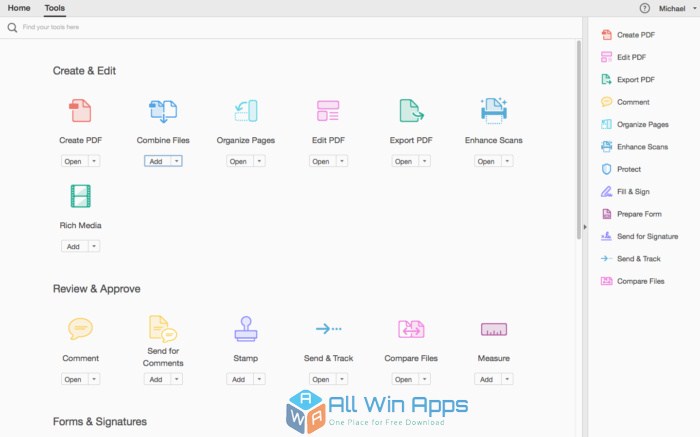Click the Stamp tool icon
700x437 pixels.
[x=246, y=329]
